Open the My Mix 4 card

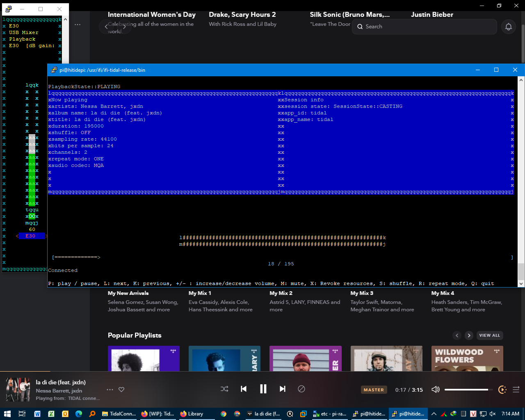pyautogui.click(x=443, y=293)
